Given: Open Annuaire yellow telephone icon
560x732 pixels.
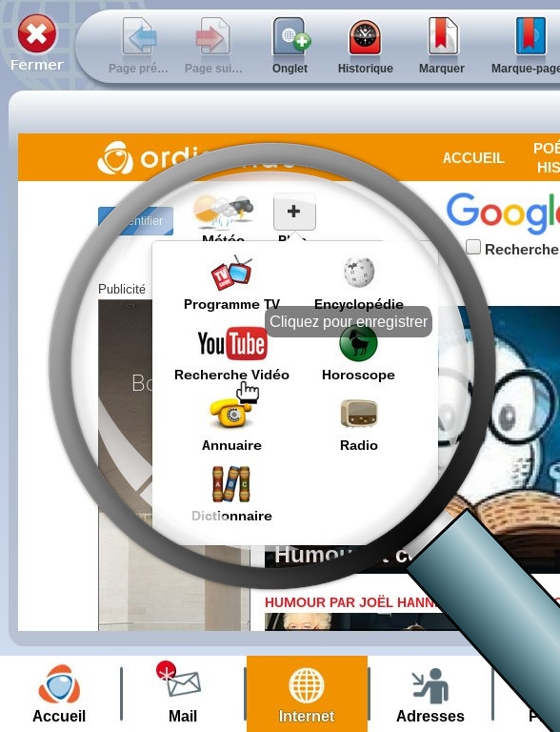Looking at the screenshot, I should pyautogui.click(x=230, y=412).
